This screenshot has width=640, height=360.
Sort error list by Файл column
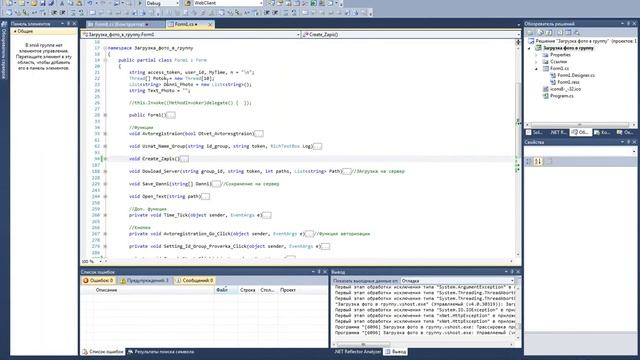point(226,290)
